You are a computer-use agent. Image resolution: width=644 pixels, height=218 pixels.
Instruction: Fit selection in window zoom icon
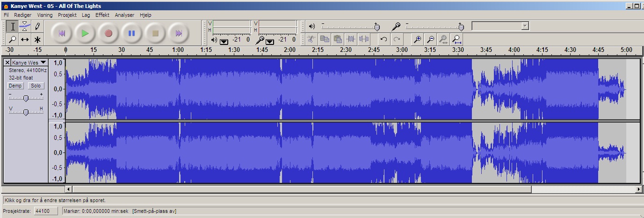tap(443, 39)
